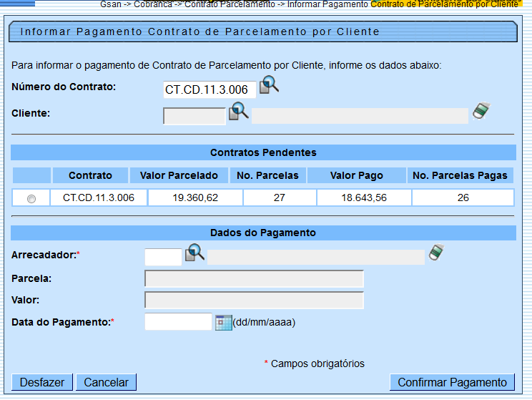Select the radio button for contract CT.CD.11.3.006

tap(31, 199)
